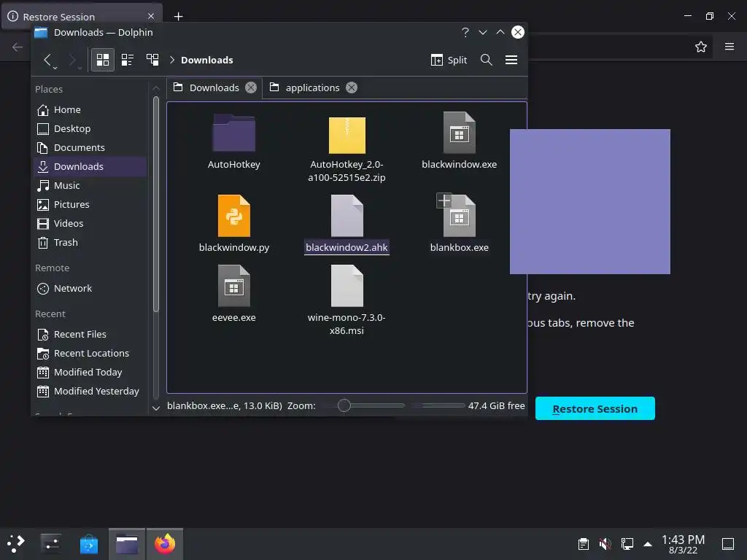747x560 pixels.
Task: Toggle muted volume tray icon
Action: click(605, 544)
